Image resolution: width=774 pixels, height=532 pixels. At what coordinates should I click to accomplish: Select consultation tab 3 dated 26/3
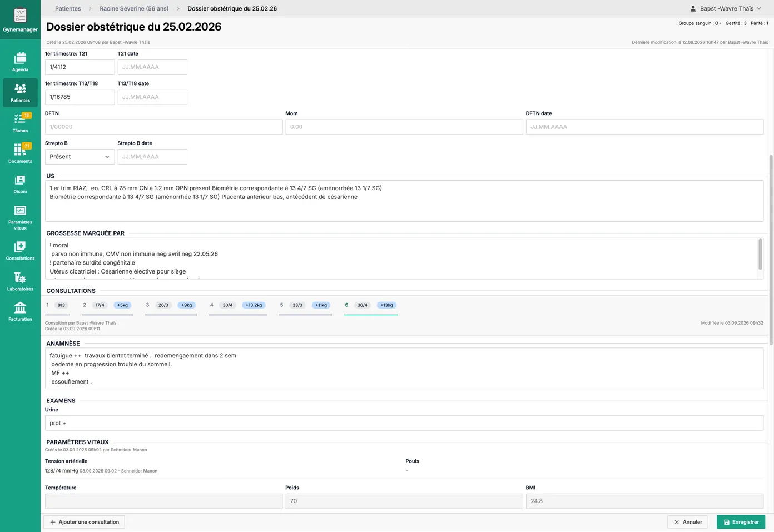pos(170,306)
